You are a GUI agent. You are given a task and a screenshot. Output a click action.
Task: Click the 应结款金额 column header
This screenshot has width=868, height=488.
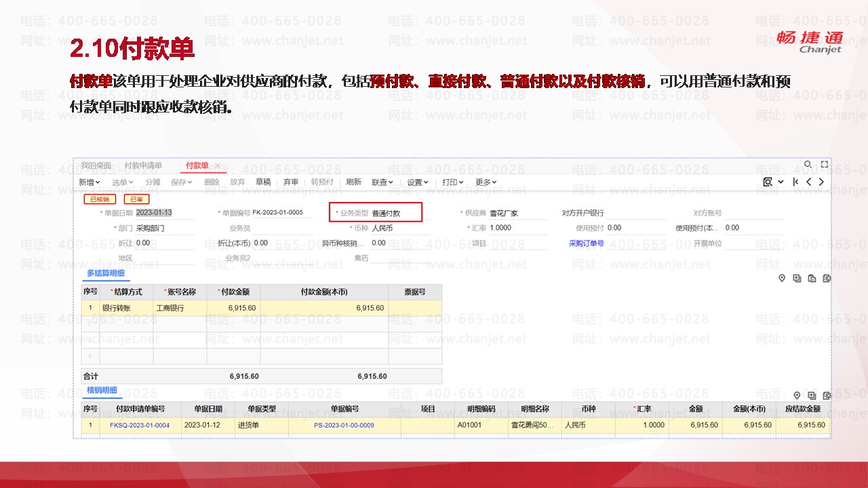(x=804, y=409)
